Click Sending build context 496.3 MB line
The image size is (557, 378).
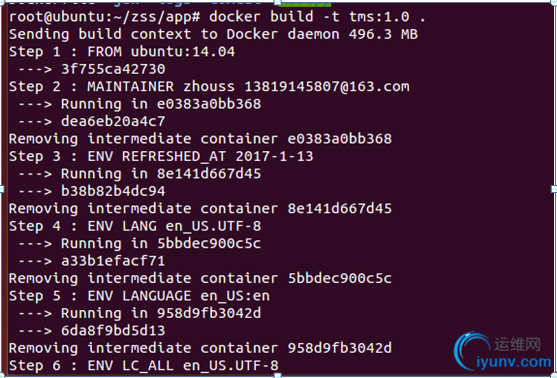pyautogui.click(x=213, y=34)
